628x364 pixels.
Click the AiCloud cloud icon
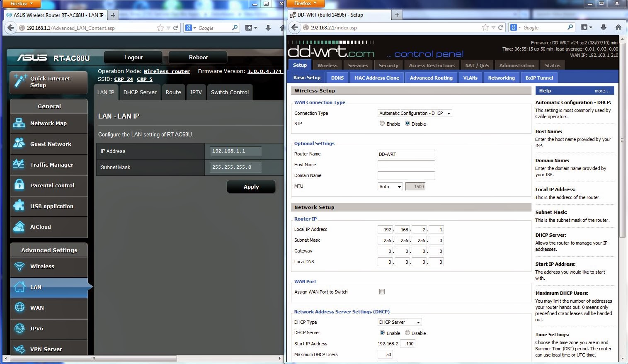point(19,227)
